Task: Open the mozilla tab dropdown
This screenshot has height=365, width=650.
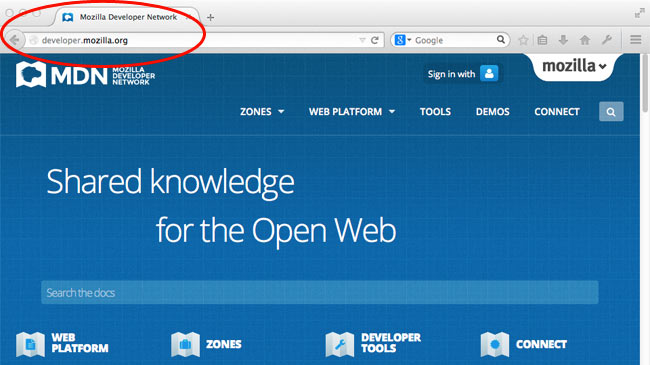Action: pos(574,66)
